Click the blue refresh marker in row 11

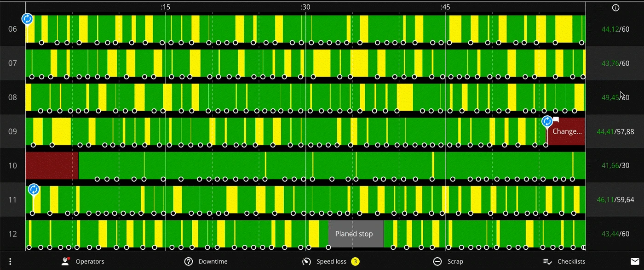pyautogui.click(x=33, y=189)
